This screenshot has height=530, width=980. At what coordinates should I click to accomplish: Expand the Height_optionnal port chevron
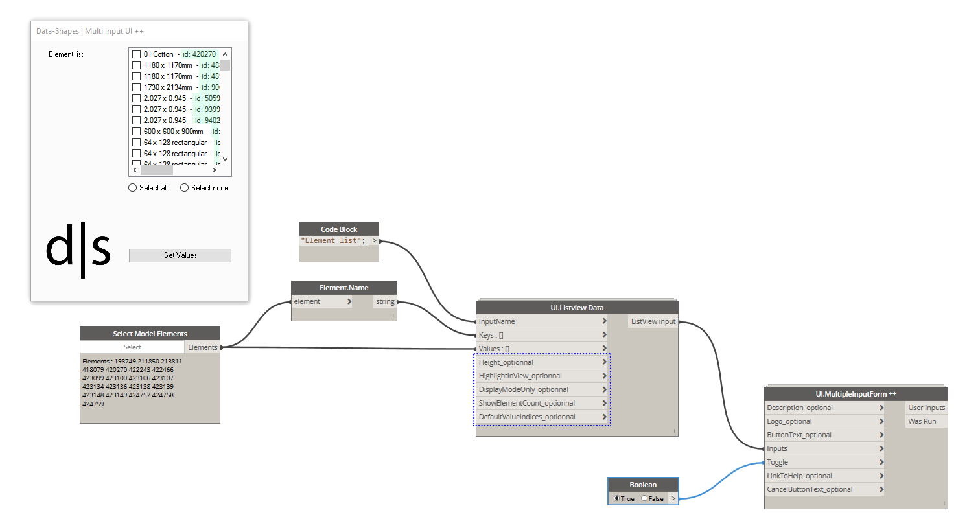tap(604, 362)
